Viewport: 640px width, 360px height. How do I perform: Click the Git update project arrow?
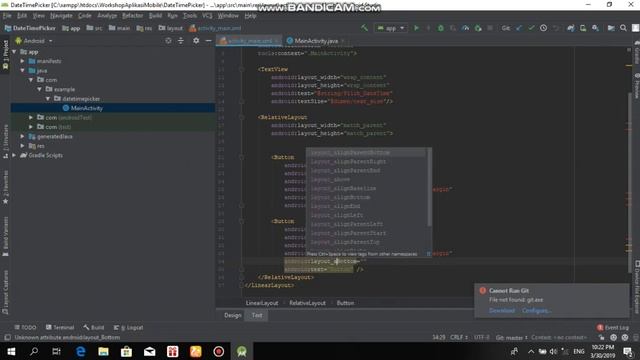[x=519, y=28]
